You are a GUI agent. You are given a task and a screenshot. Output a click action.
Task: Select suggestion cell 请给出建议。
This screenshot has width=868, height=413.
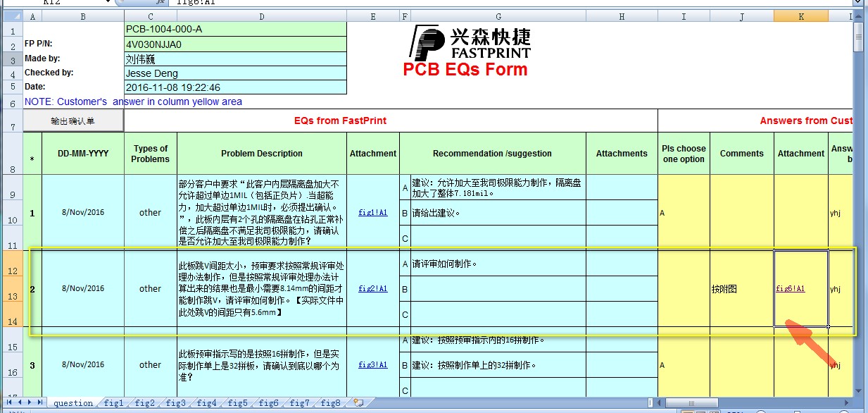point(498,213)
